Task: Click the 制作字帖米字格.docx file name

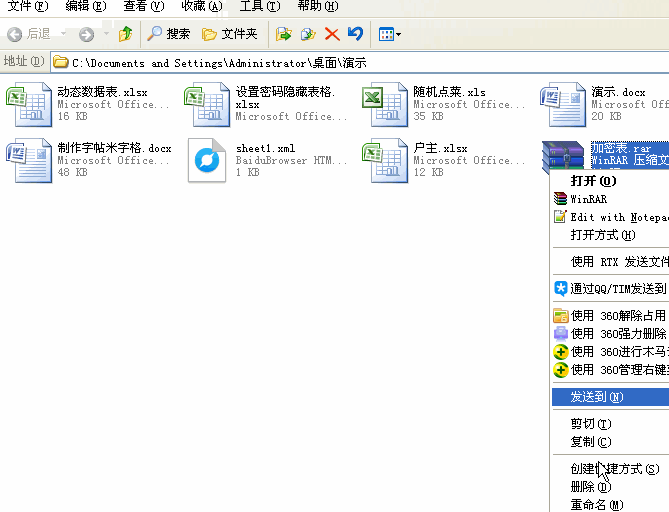Action: point(114,148)
